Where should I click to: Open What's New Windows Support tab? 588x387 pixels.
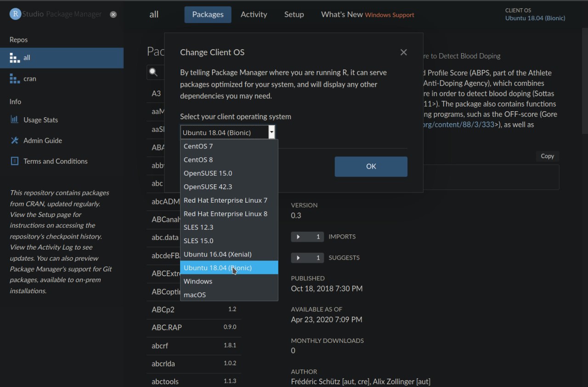point(367,14)
